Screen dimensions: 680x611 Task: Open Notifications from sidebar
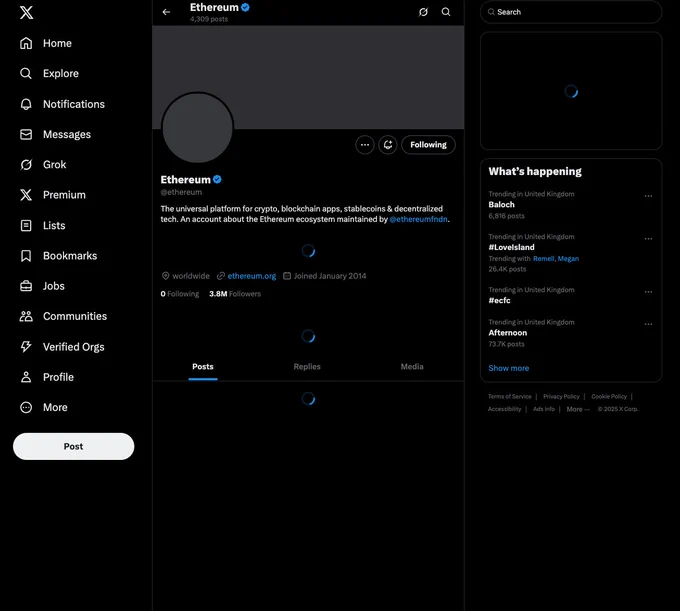pyautogui.click(x=62, y=104)
